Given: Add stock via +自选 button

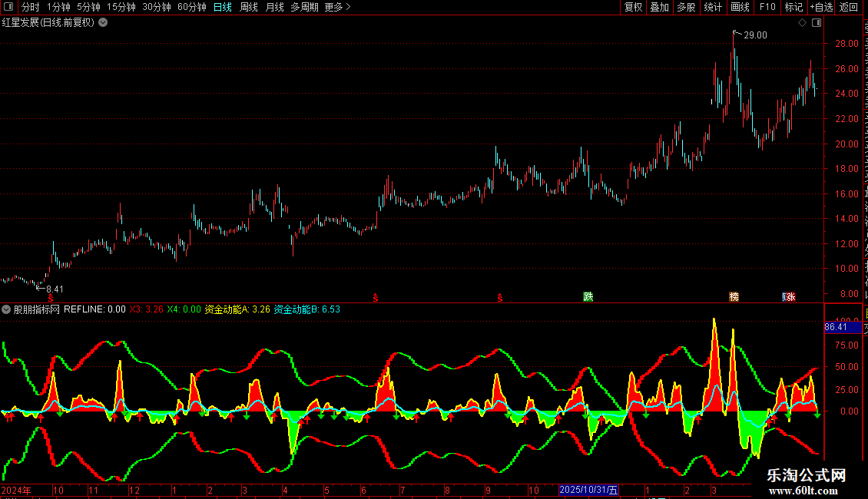Looking at the screenshot, I should pos(821,7).
